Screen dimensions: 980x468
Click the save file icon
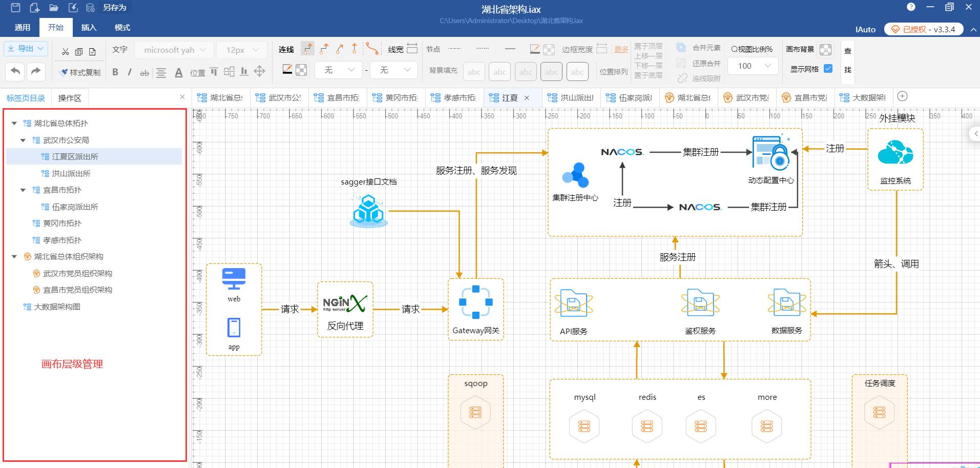coord(16,7)
